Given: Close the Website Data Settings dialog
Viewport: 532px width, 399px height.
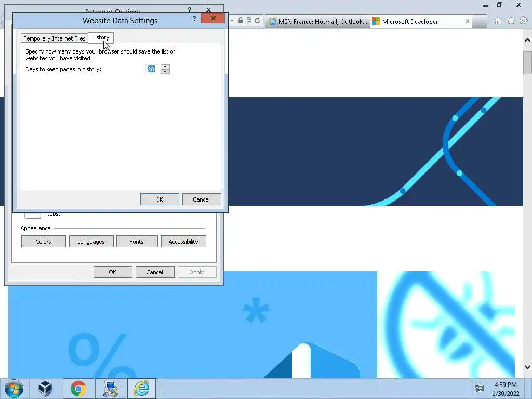Looking at the screenshot, I should 213,18.
